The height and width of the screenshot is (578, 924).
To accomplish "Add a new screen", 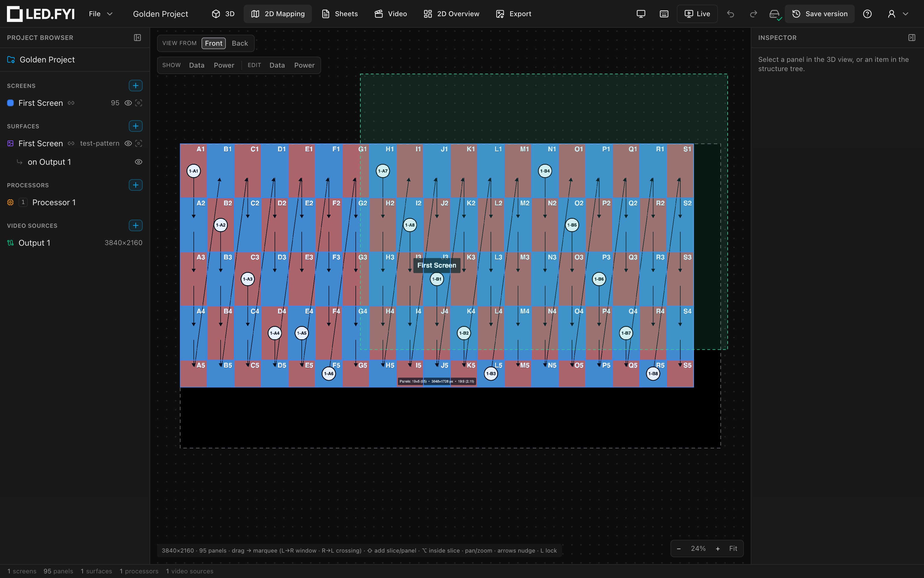I will (135, 86).
